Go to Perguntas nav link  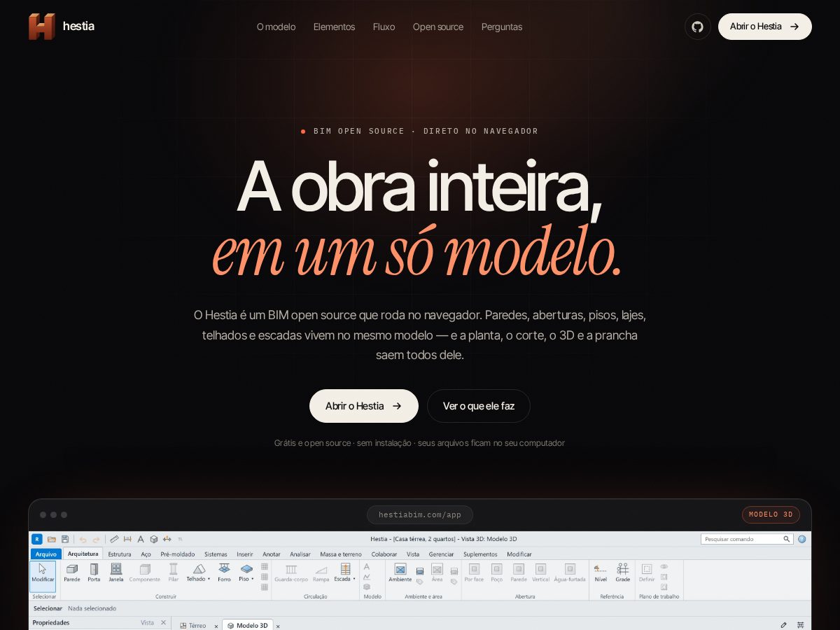(502, 27)
